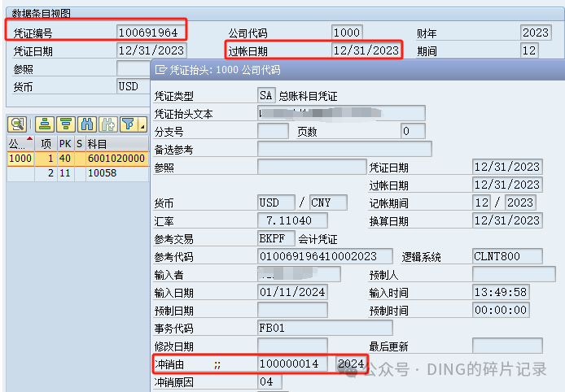Sort line items descending
Image resolution: width=565 pixels, height=392 pixels.
[x=66, y=124]
